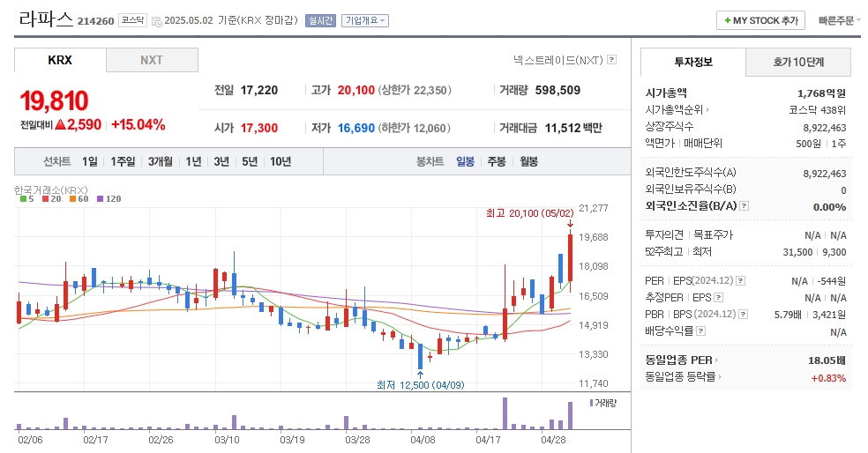Viewport: 868px width, 453px height.
Task: Click the +0.83% sector change value
Action: pos(828,378)
